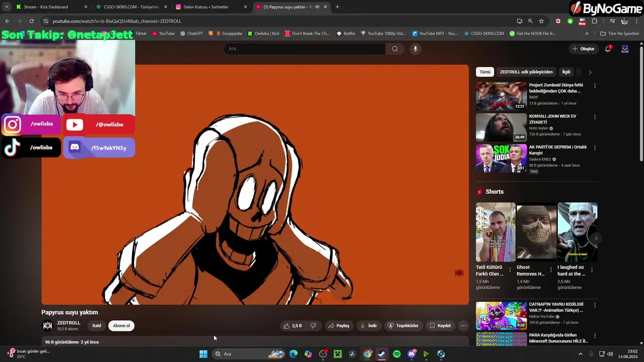The height and width of the screenshot is (362, 644).
Task: Open options for Project Zomboid video
Action: tap(595, 86)
